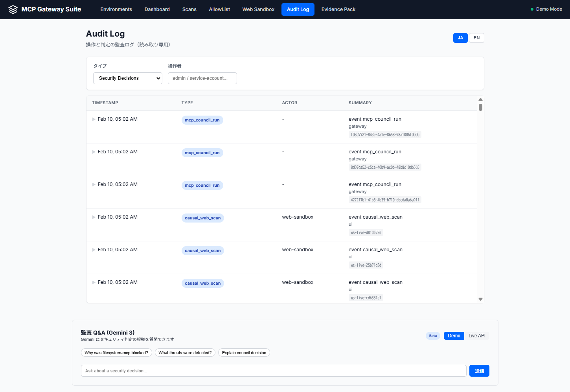Click causal_web_scan badge in ws-live-cd6881e1 row
The height and width of the screenshot is (392, 570).
[203, 283]
